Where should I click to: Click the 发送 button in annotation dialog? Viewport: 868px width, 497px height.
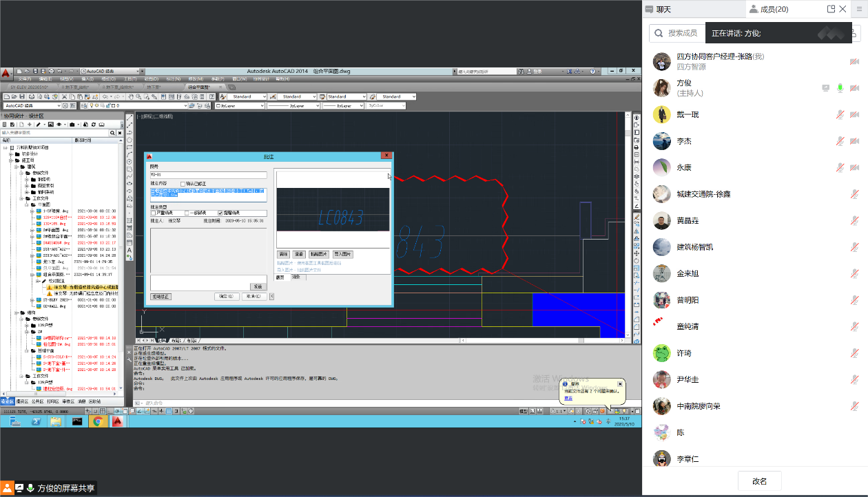coord(258,286)
